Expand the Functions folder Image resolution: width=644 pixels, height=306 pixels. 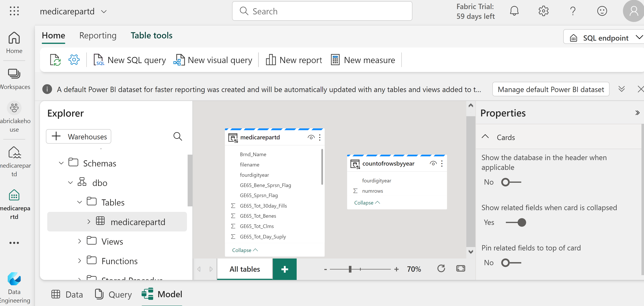coord(79,261)
